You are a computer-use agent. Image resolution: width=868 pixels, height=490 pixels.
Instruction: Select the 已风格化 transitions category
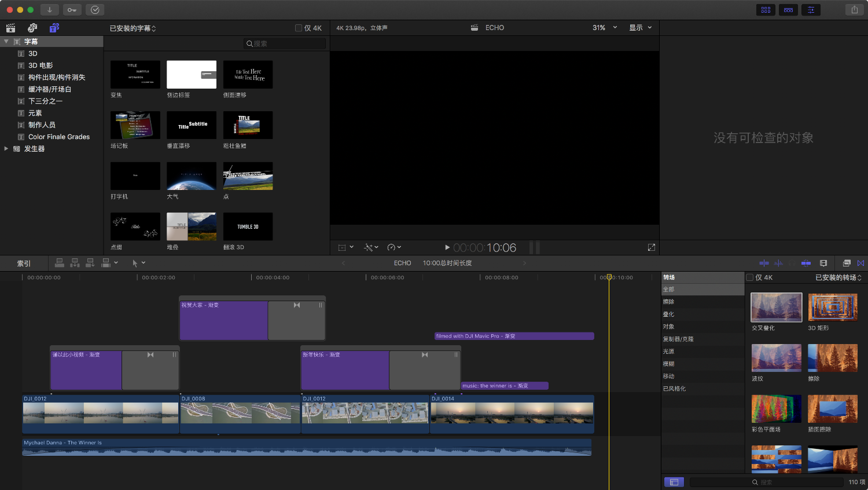[x=703, y=389]
